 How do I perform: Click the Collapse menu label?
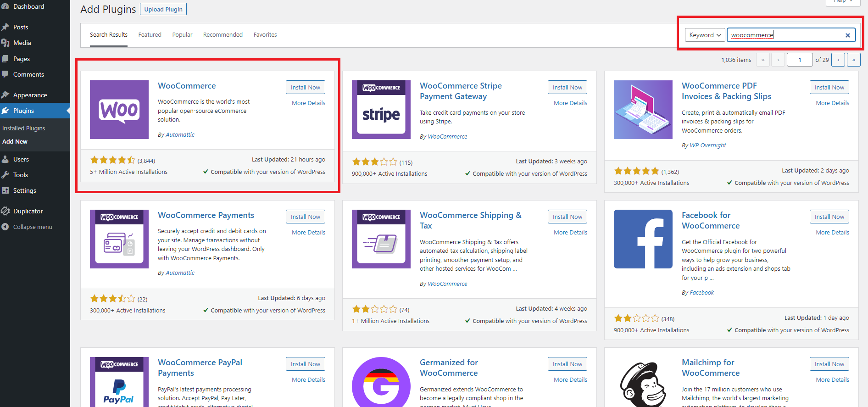click(x=33, y=227)
